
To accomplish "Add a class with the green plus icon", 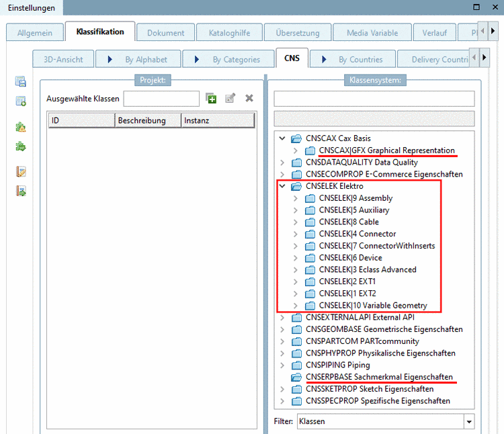I will pyautogui.click(x=211, y=98).
